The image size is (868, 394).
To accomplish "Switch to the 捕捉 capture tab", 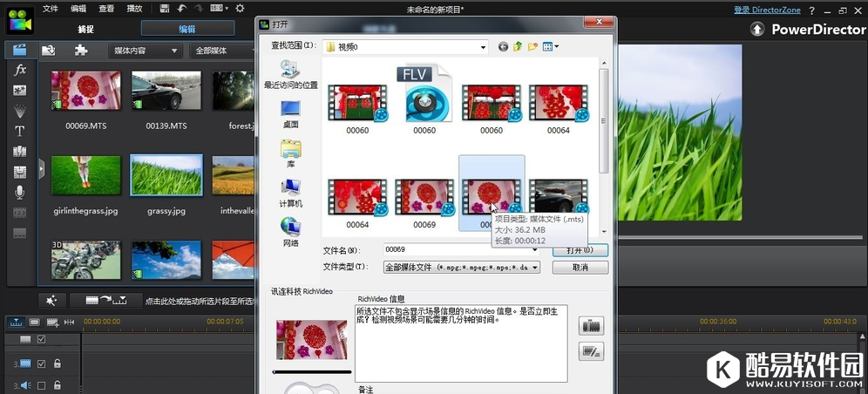I will pyautogui.click(x=85, y=29).
